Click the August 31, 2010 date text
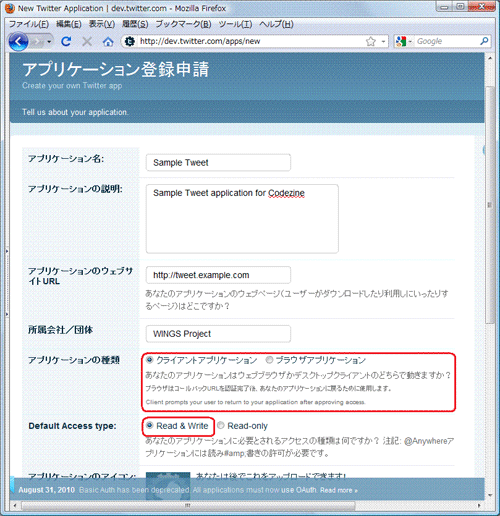The width and height of the screenshot is (500, 516). click(x=47, y=490)
